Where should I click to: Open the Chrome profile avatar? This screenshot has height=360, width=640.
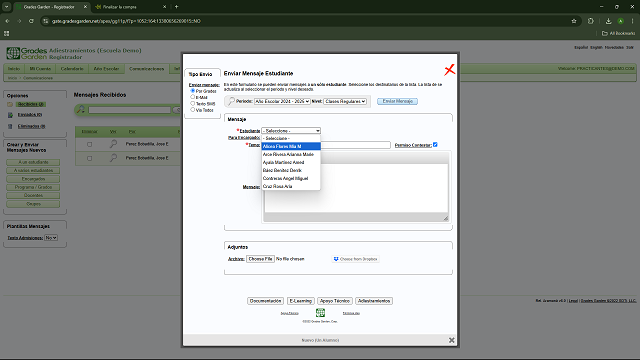pos(620,21)
